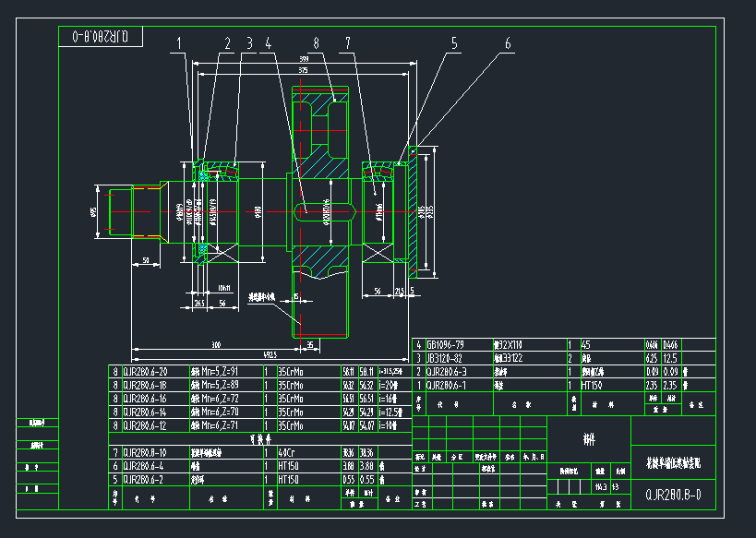Click material 45 in GB1096-79 row
The width and height of the screenshot is (756, 538).
click(586, 345)
